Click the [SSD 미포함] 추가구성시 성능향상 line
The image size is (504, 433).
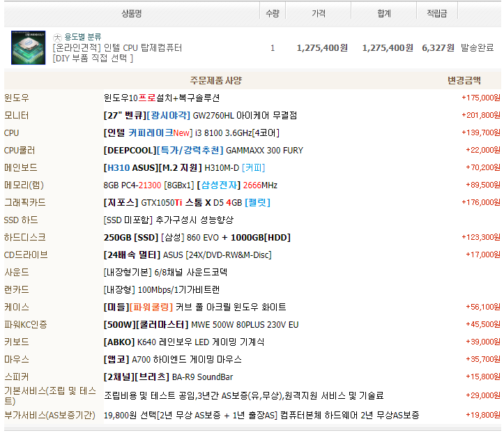pyautogui.click(x=169, y=220)
